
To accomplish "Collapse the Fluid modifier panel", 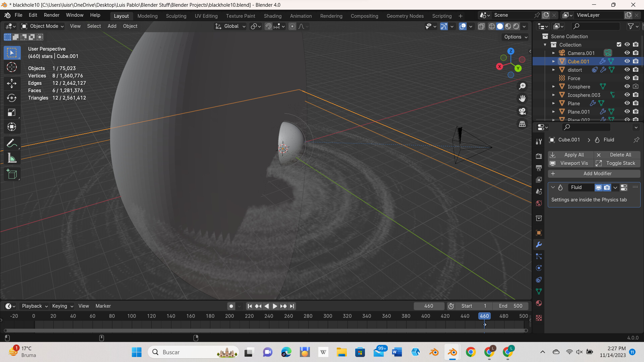I will [x=553, y=187].
